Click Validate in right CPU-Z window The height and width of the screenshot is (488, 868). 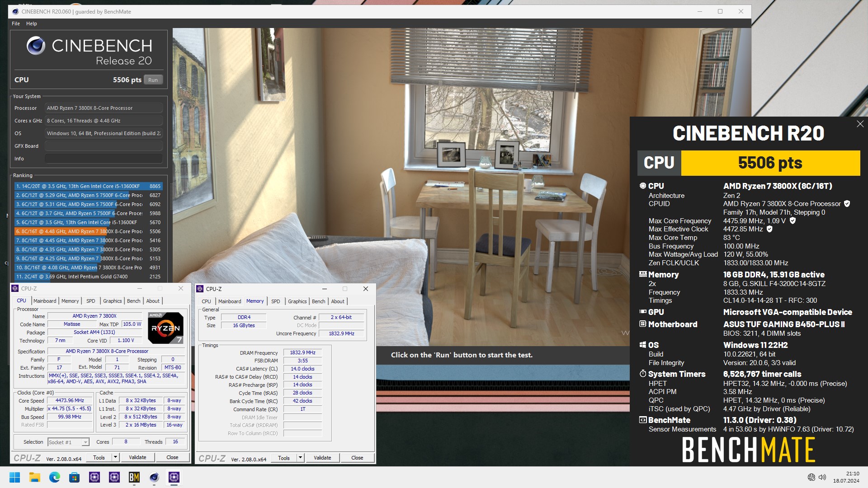pyautogui.click(x=322, y=458)
